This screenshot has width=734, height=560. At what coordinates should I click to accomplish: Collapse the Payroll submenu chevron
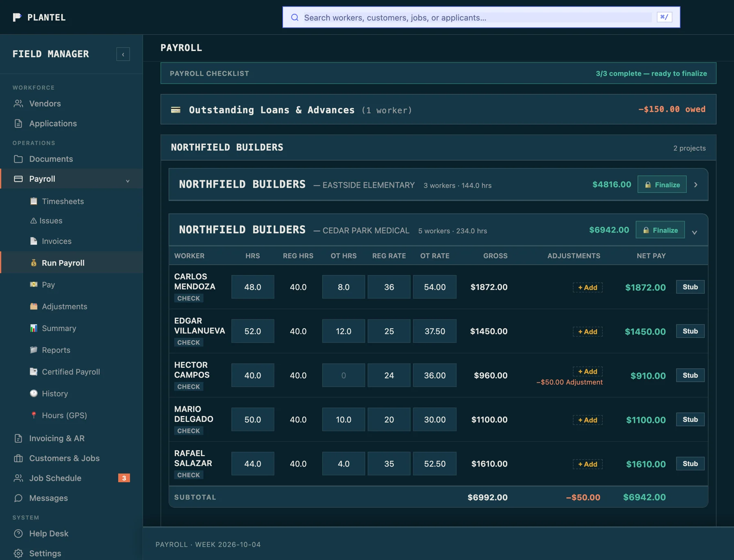click(128, 181)
